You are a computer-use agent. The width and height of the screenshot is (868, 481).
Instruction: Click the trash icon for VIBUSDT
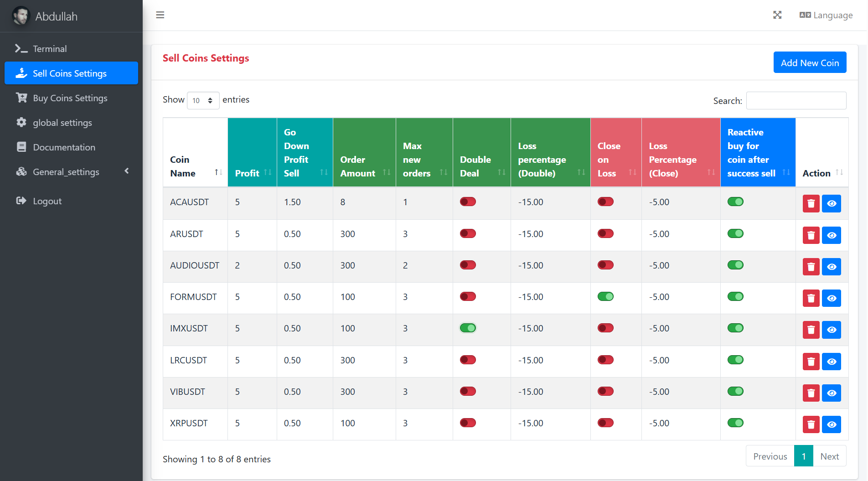pos(811,393)
